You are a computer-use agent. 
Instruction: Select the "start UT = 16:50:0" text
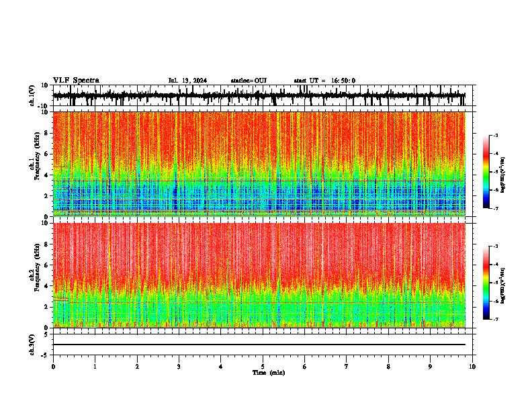324,81
